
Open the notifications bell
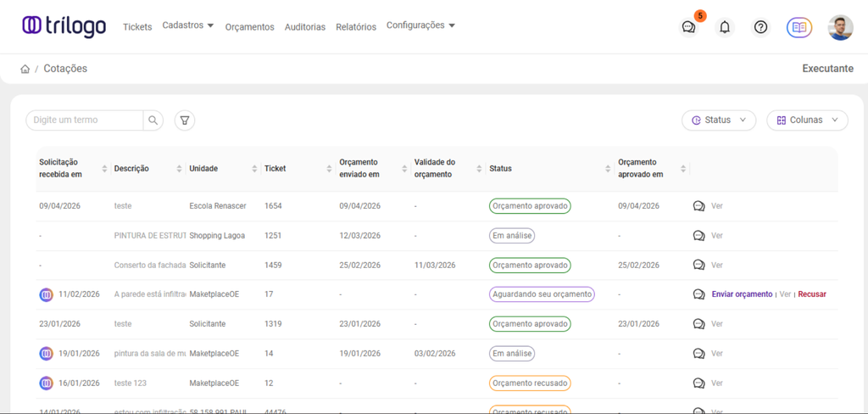725,27
